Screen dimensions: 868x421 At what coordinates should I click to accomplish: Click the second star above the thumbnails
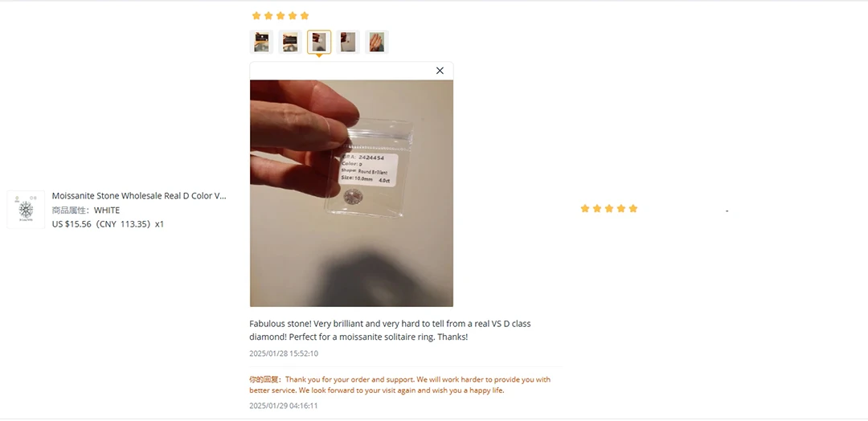coord(268,15)
